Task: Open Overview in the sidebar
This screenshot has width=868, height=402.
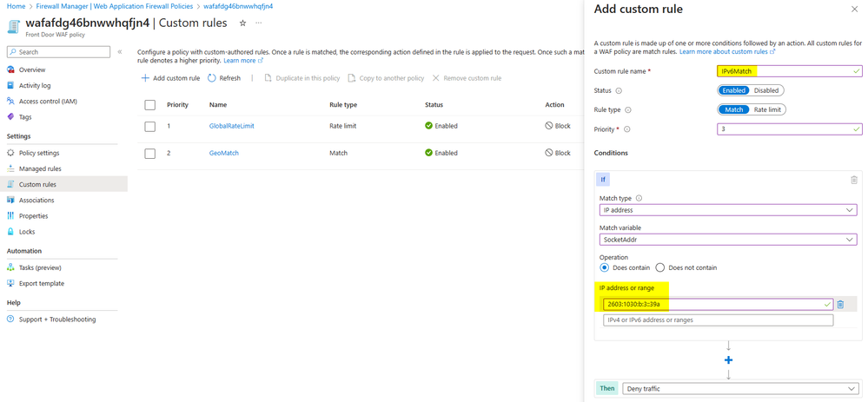Action: tap(32, 69)
